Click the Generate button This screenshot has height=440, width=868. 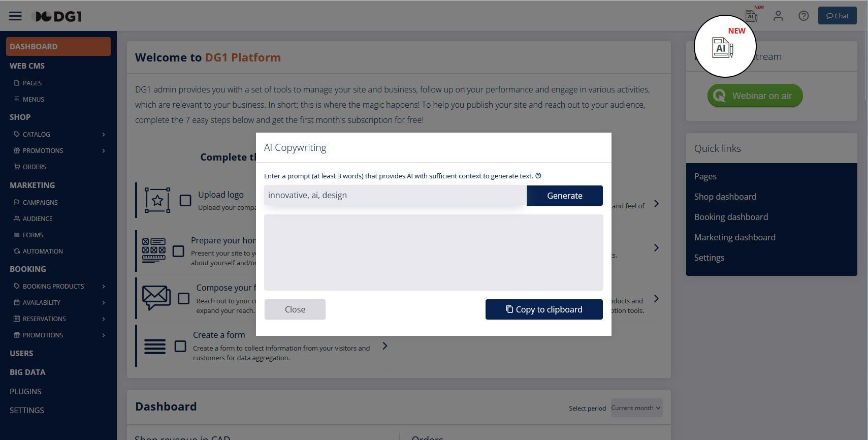[x=565, y=196]
